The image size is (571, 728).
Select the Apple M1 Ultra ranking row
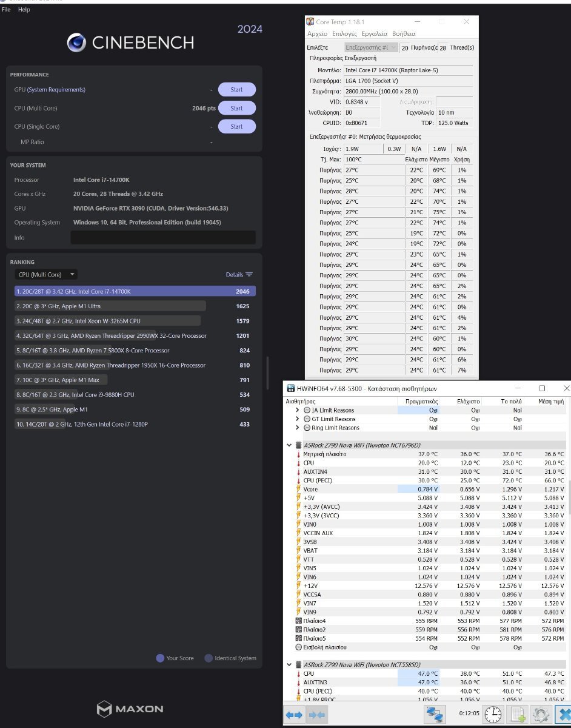(x=135, y=306)
